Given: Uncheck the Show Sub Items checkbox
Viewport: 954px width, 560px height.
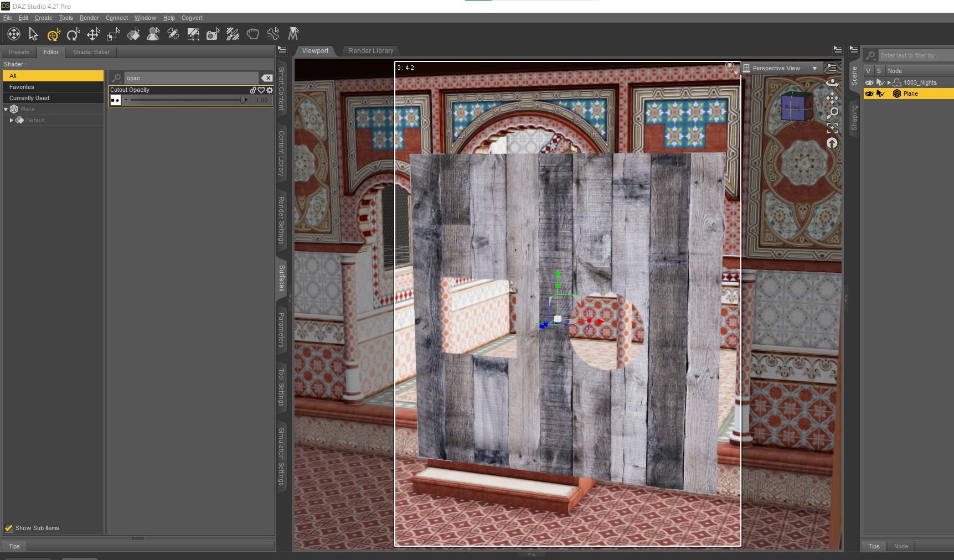Looking at the screenshot, I should click(x=9, y=528).
